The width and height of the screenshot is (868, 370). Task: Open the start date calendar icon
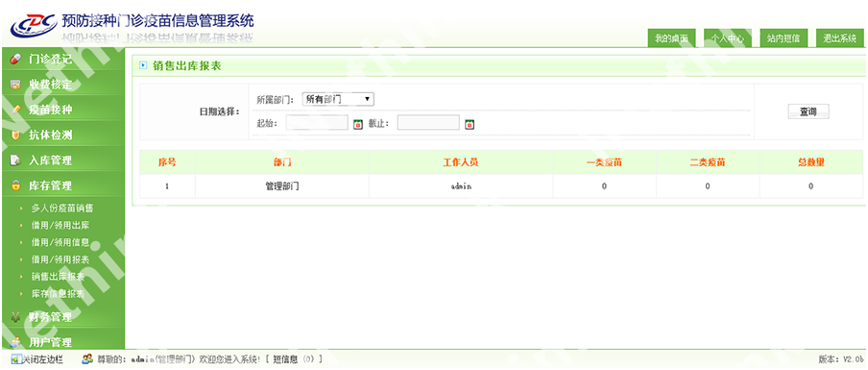pos(357,124)
